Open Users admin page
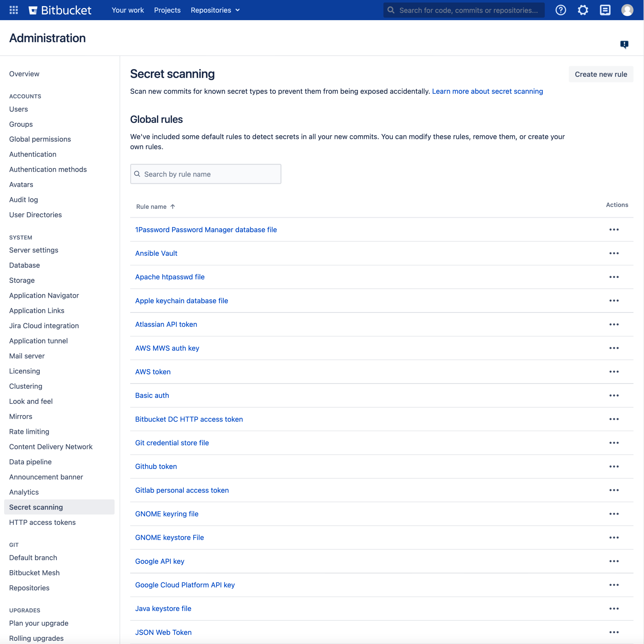The height and width of the screenshot is (644, 644). 18,109
